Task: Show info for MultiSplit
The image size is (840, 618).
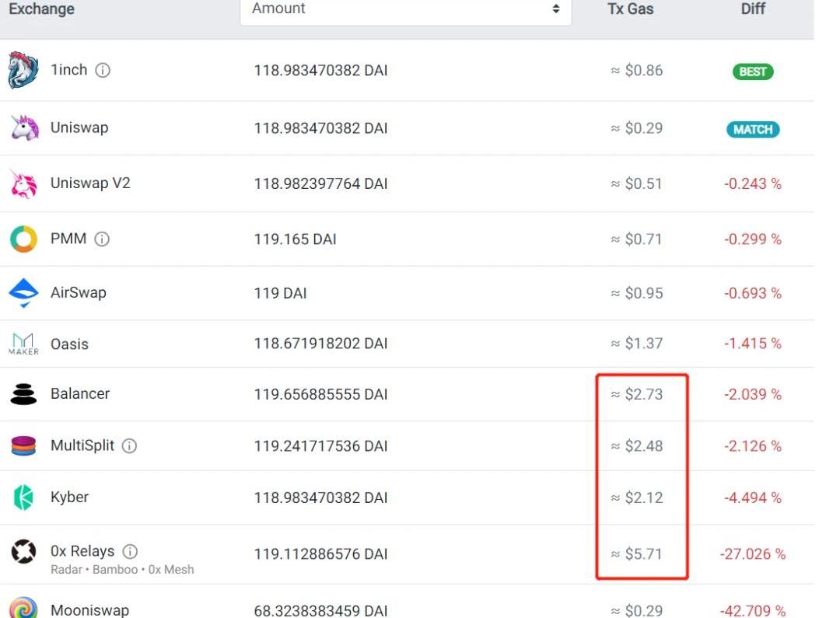Action: tap(130, 446)
